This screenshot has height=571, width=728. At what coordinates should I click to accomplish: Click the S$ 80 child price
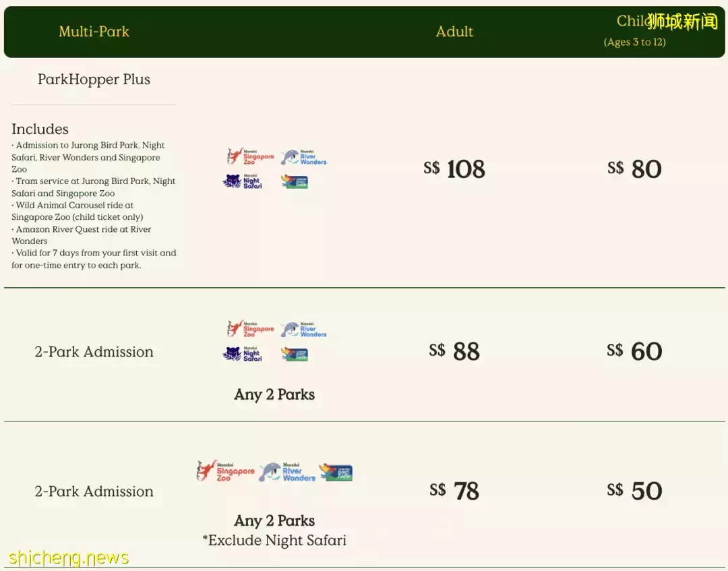tap(634, 169)
